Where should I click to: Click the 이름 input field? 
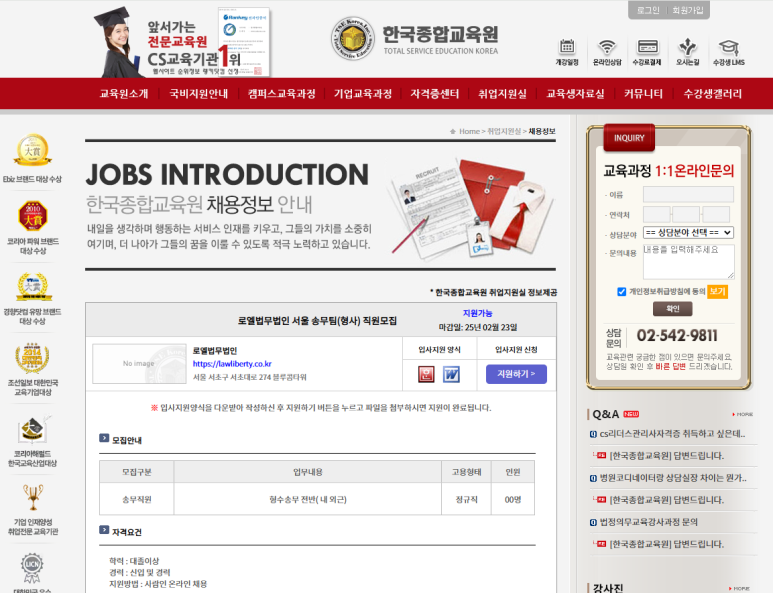688,195
